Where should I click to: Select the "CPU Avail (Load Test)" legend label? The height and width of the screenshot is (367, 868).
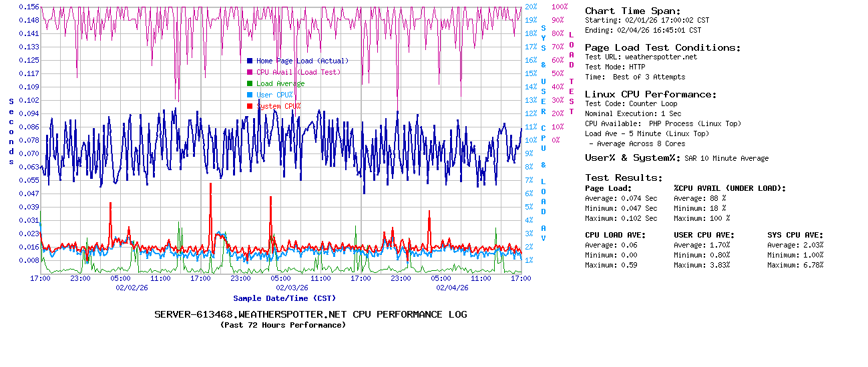298,72
